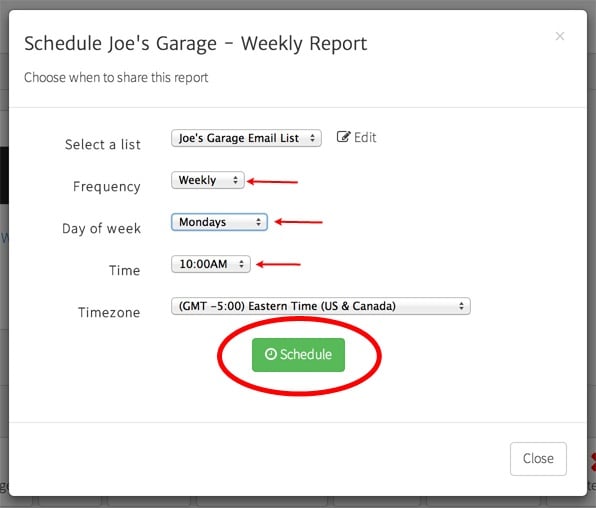This screenshot has height=508, width=596.
Task: Click the "Day of week" label
Action: pyautogui.click(x=101, y=229)
